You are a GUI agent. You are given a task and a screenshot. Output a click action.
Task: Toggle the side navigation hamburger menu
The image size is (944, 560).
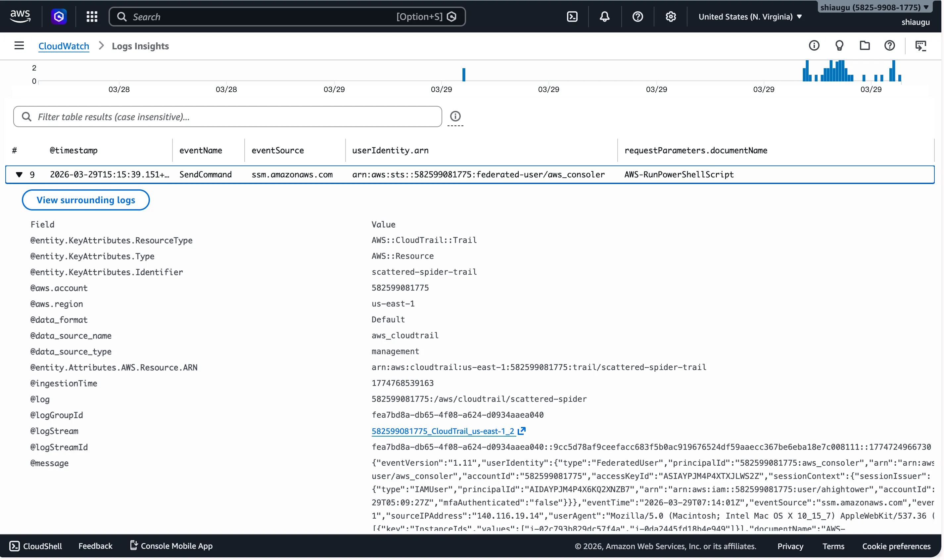pyautogui.click(x=19, y=46)
